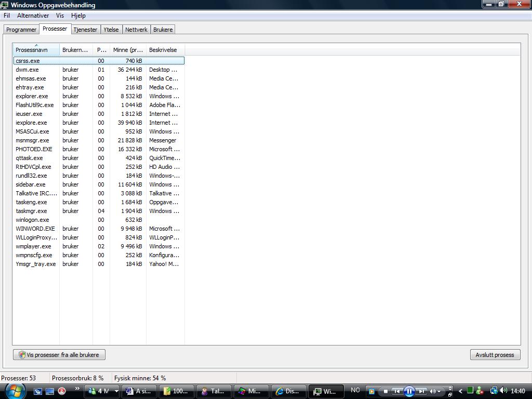Switch to the Programmer tab

tap(21, 30)
